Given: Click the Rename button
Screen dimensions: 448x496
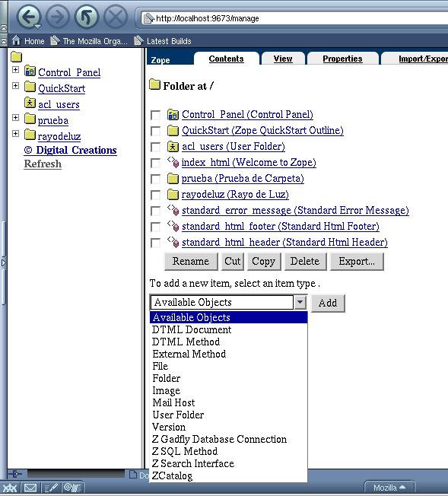Looking at the screenshot, I should pyautogui.click(x=191, y=261).
